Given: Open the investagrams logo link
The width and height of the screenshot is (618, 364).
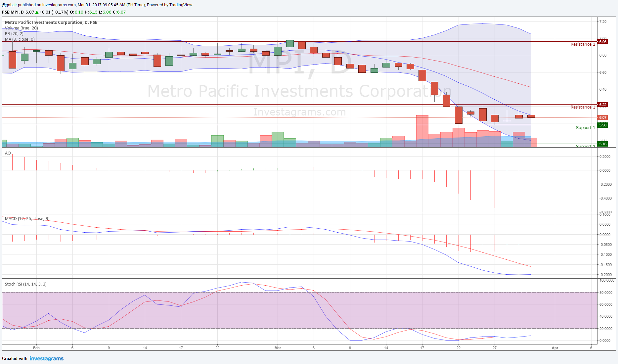Looking at the screenshot, I should [x=47, y=358].
